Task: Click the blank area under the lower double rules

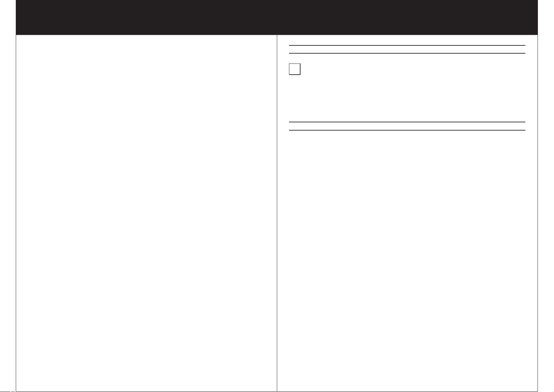Action: pos(407,260)
